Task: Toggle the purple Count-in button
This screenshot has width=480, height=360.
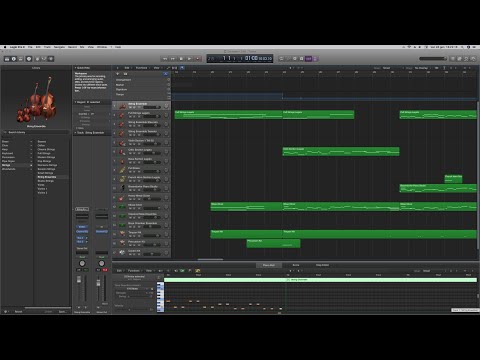Action: coord(309,59)
